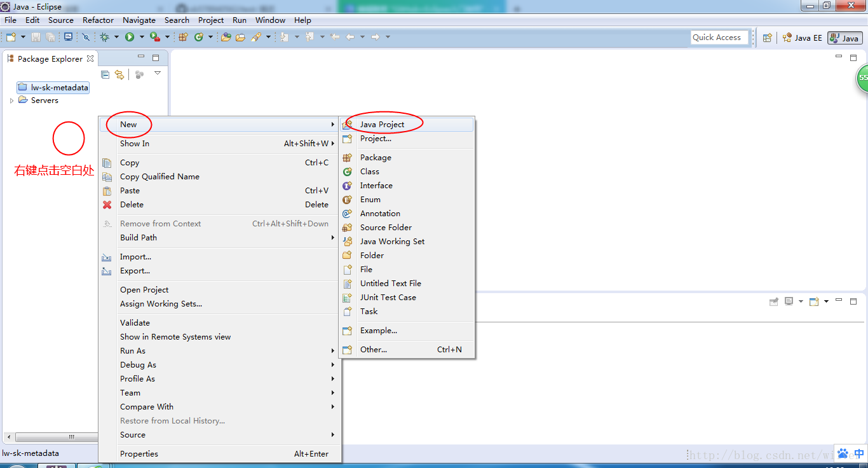The height and width of the screenshot is (468, 868).
Task: Click the Last Edit Location icon
Action: (335, 37)
